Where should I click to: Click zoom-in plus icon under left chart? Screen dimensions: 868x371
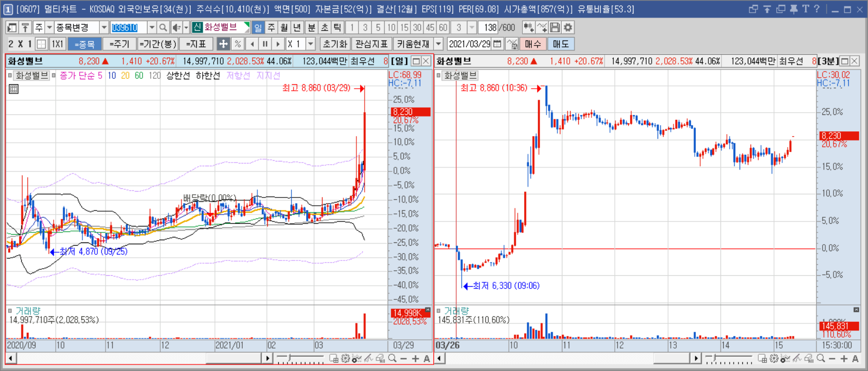pos(415,358)
